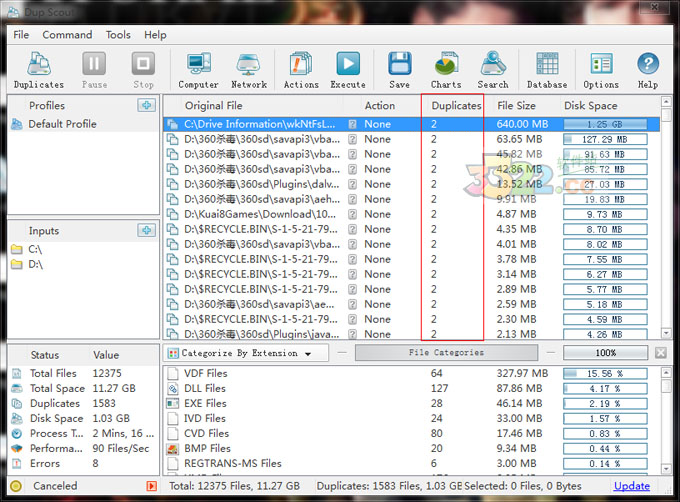Viewport: 680px width, 502px height.
Task: Open Categorize By Extension dropdown
Action: pyautogui.click(x=246, y=353)
